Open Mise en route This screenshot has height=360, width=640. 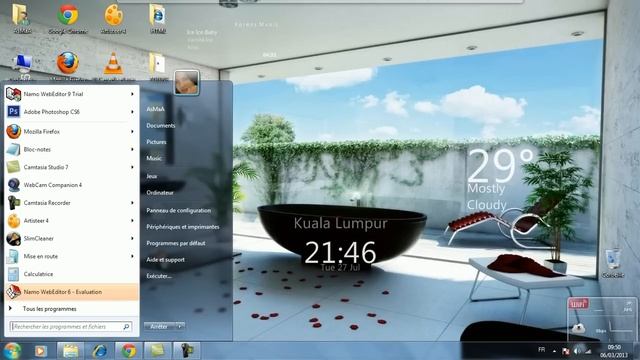point(71,256)
